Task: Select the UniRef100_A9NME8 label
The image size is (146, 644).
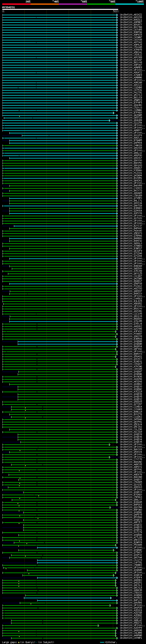Action: click(131, 67)
